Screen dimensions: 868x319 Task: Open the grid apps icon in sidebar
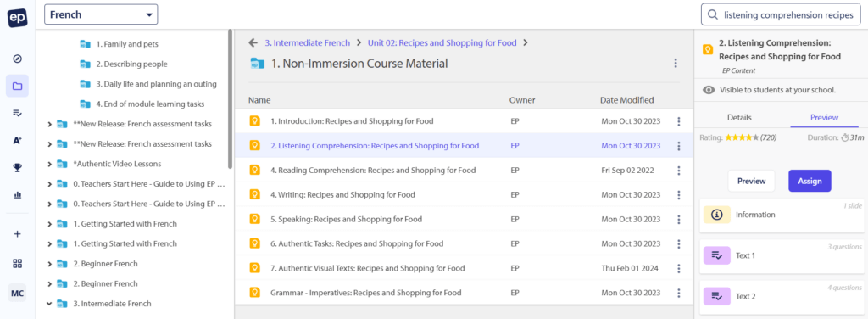tap(17, 263)
